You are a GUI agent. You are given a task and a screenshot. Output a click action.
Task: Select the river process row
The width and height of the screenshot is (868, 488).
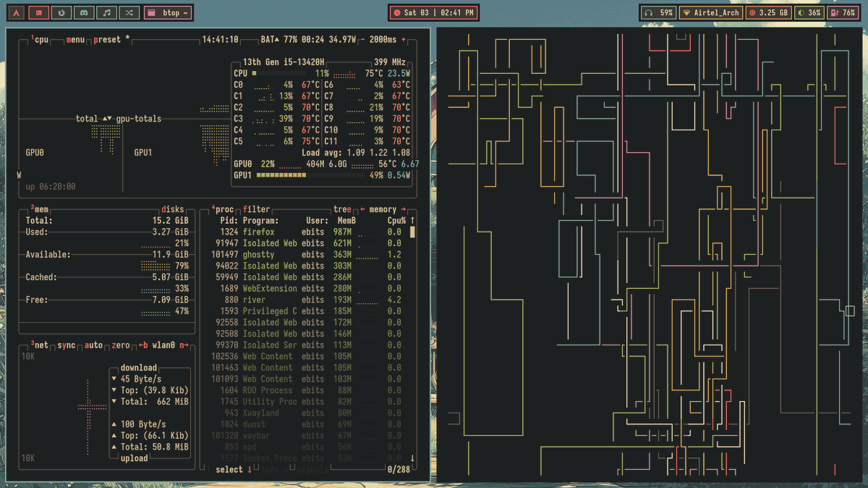310,300
